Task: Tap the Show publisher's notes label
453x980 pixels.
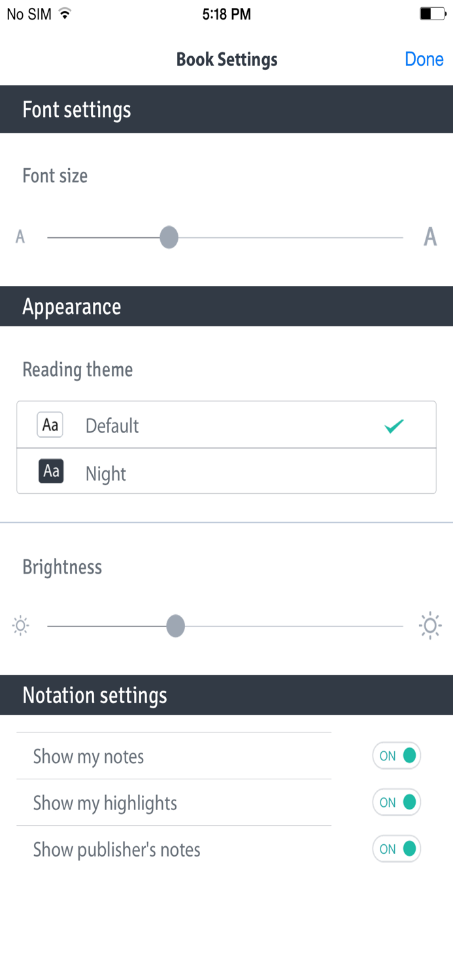Action: (x=116, y=849)
